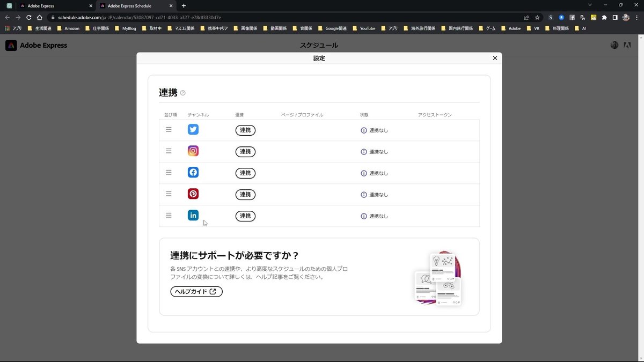Click the 連携 button in the Facebook row
The image size is (644, 362).
coord(245,173)
